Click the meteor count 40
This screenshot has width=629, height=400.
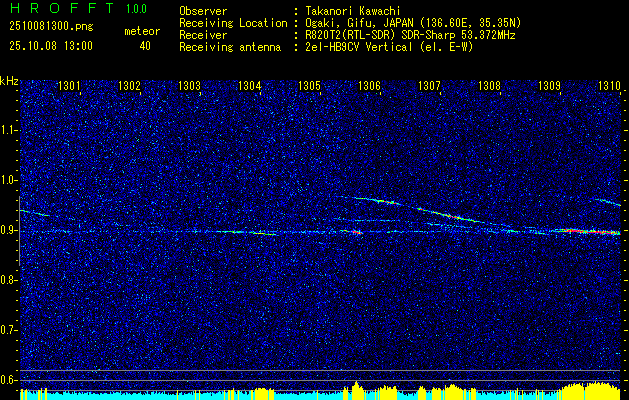tap(145, 46)
